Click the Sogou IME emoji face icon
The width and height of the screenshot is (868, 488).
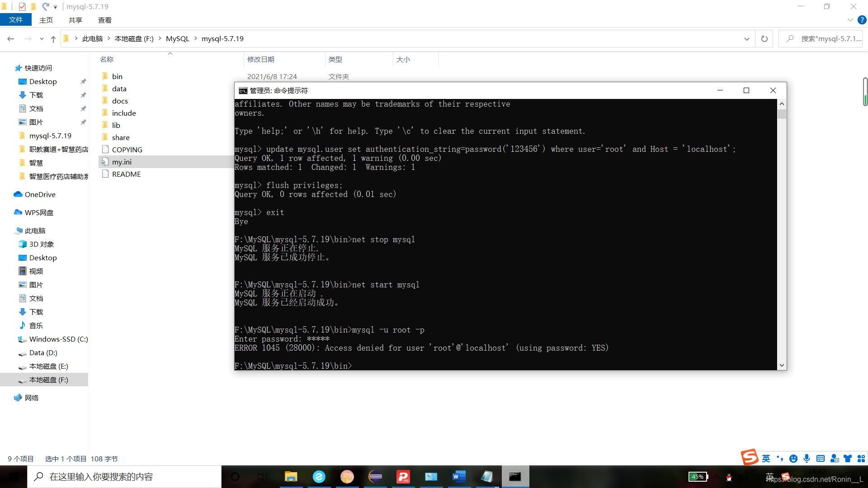pos(793,459)
